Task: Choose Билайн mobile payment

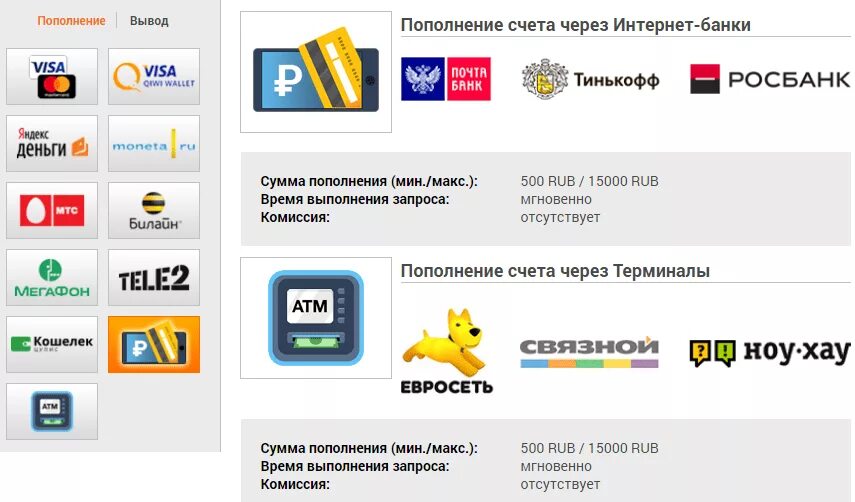Action: 154,210
